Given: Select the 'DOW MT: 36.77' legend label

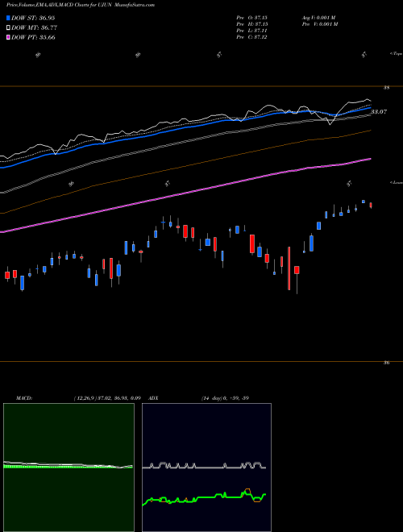Looking at the screenshot, I should coord(34,27).
